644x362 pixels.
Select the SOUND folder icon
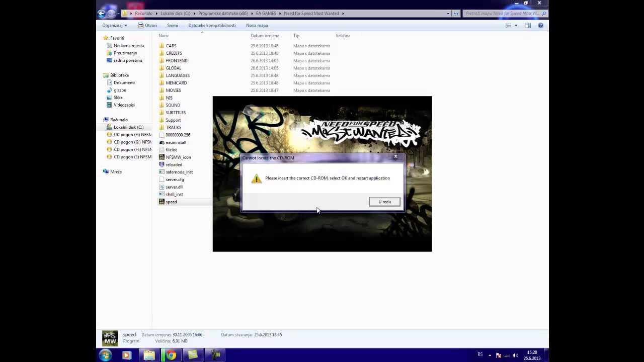click(x=162, y=105)
